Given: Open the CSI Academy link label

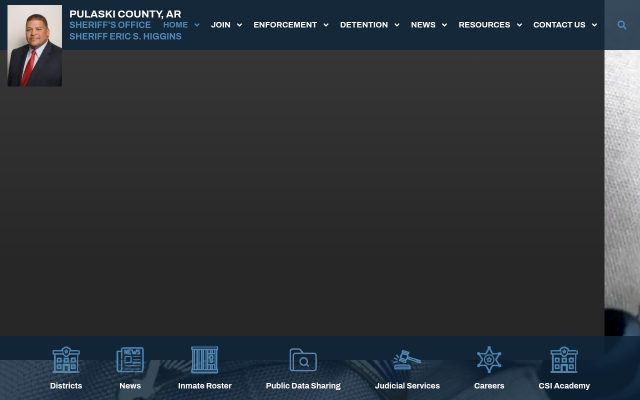Looking at the screenshot, I should (564, 386).
